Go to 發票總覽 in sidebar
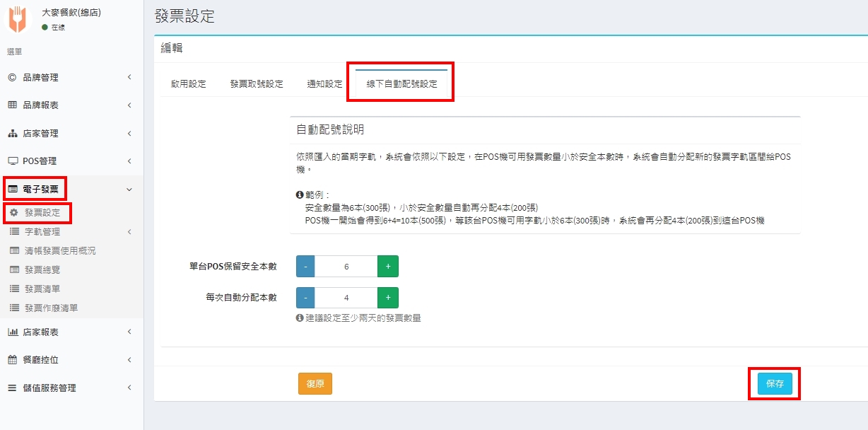 click(x=42, y=269)
